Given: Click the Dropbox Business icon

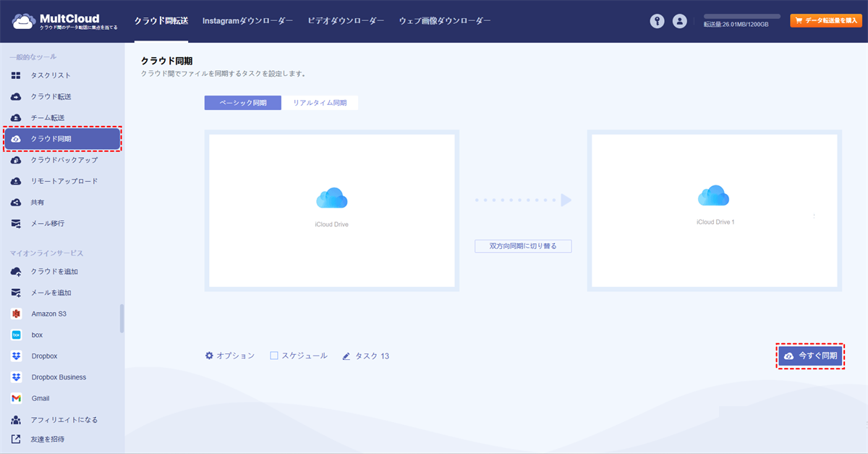Looking at the screenshot, I should coord(16,377).
